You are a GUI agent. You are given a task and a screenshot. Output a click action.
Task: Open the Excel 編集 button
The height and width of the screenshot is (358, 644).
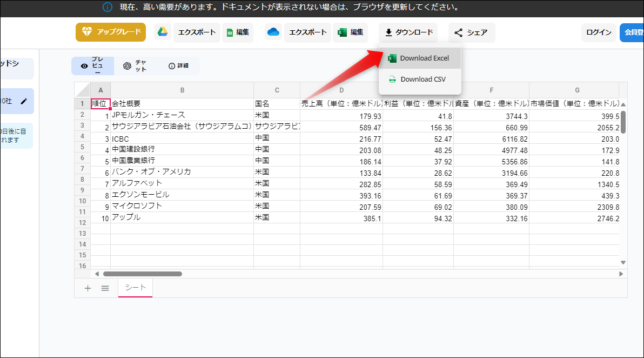[x=350, y=32]
